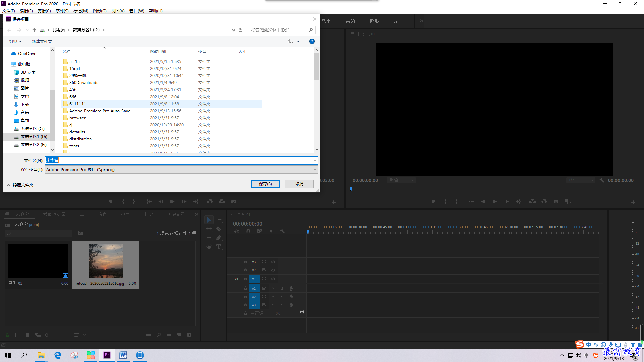Select the Type tool
The image size is (644, 362).
pyautogui.click(x=218, y=247)
